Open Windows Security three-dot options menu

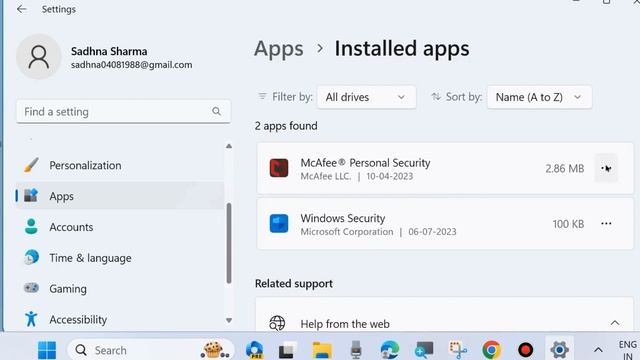(606, 224)
